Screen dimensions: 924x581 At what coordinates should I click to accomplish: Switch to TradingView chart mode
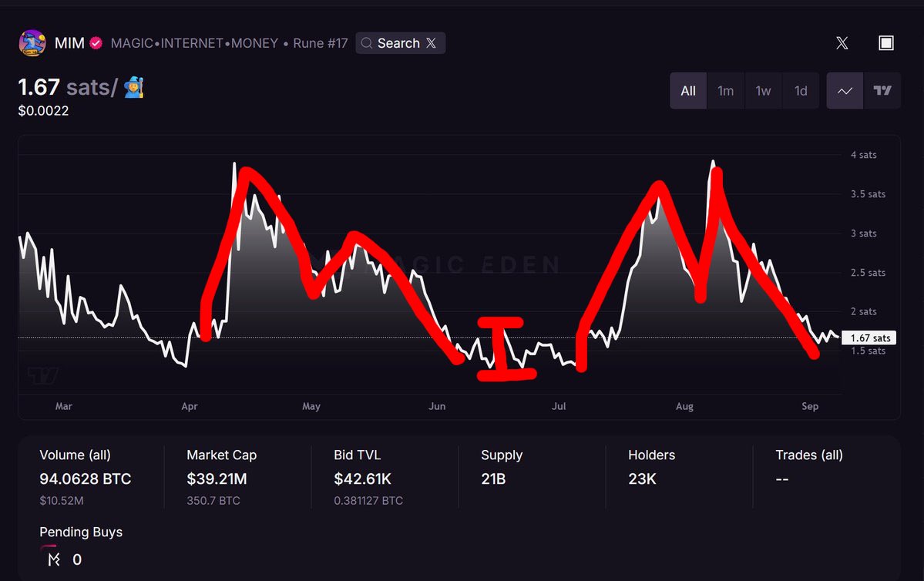[882, 91]
